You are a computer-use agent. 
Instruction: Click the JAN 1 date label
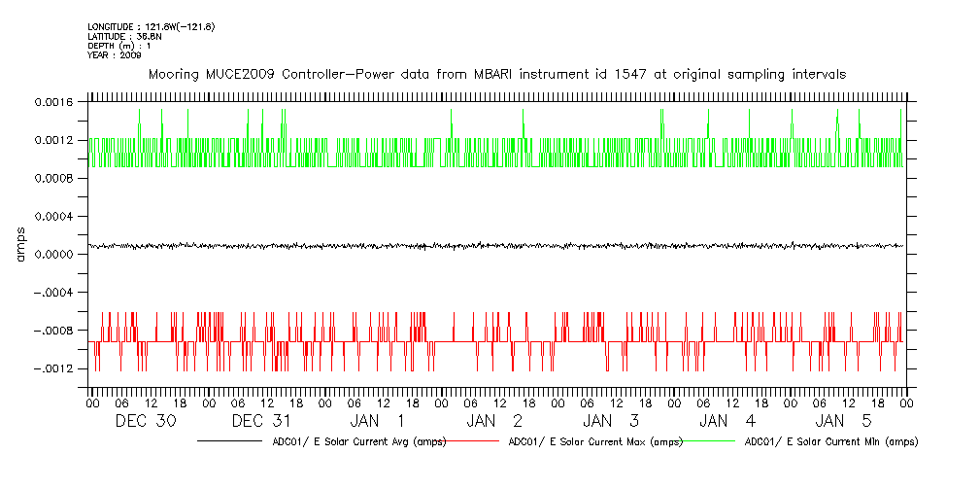(379, 421)
